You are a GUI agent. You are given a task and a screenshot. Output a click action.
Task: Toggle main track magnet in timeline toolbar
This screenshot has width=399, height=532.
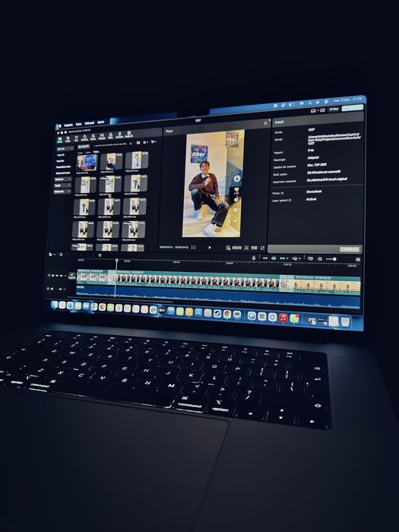click(265, 258)
